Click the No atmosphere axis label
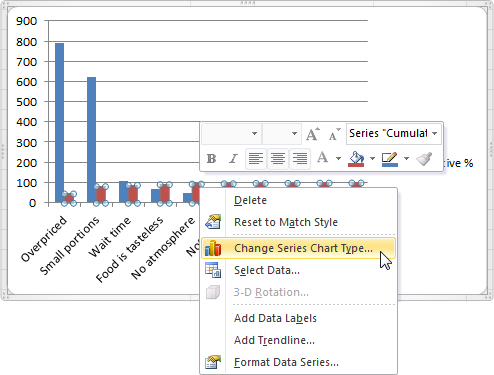The height and width of the screenshot is (375, 494). pos(163,248)
